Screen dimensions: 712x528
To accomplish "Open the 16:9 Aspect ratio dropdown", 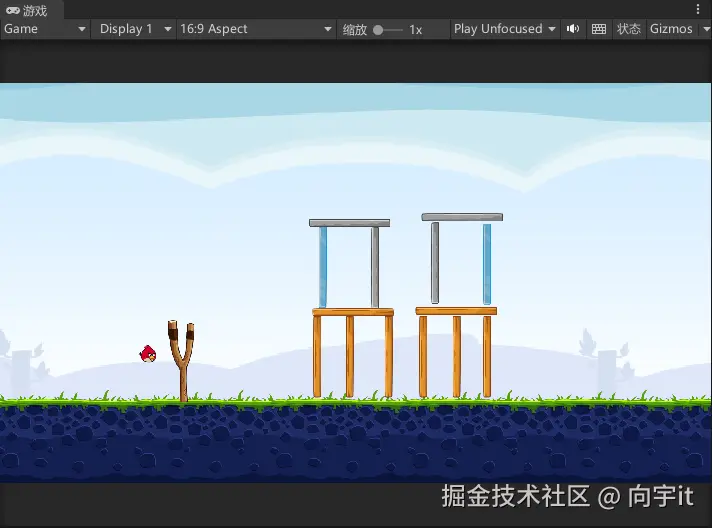I will pos(256,29).
